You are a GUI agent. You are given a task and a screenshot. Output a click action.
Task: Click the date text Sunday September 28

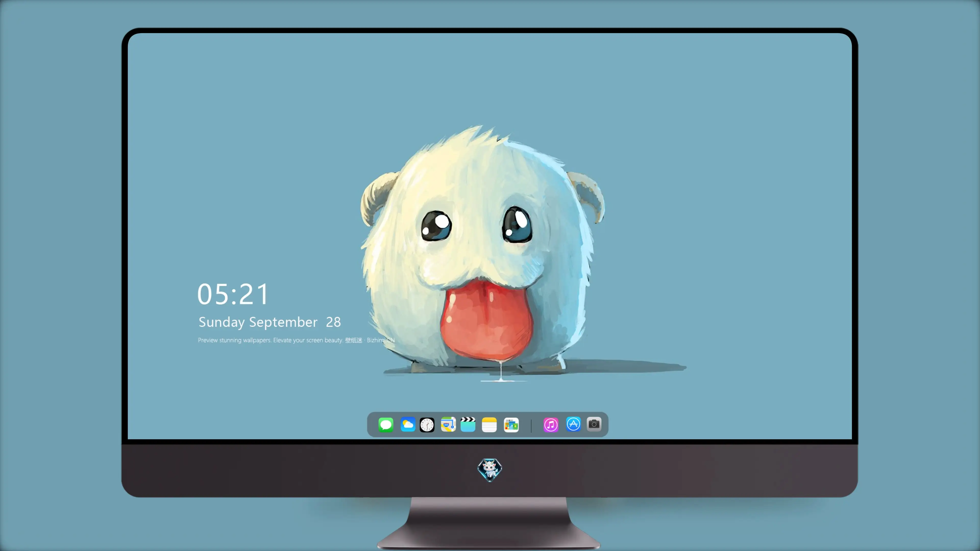[x=270, y=322]
